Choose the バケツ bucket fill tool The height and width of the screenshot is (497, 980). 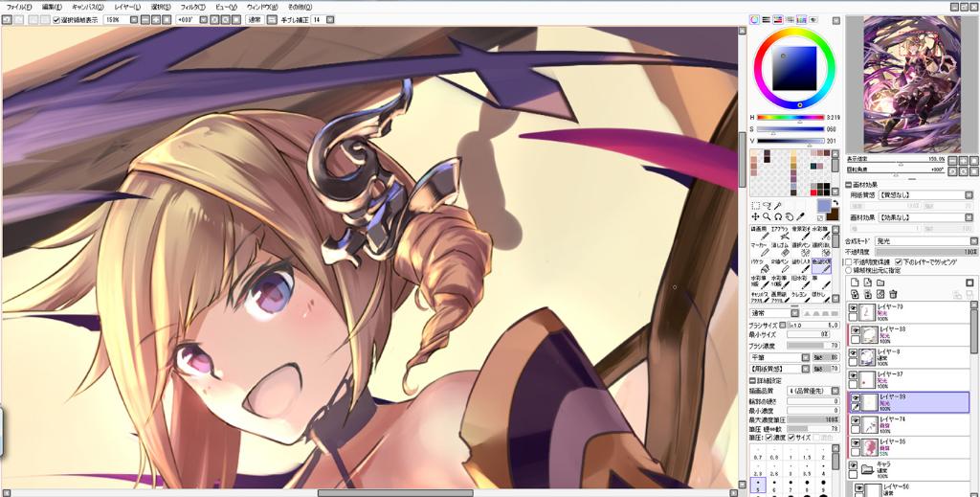[759, 266]
